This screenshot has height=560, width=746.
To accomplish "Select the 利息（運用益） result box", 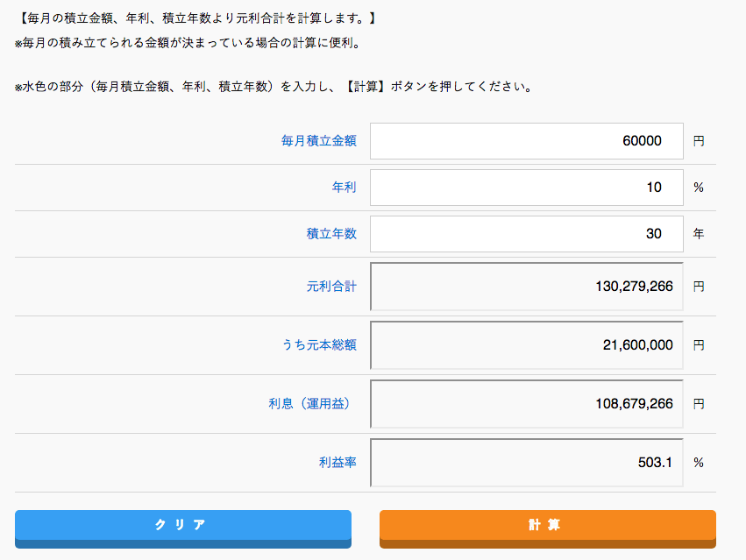I will [x=526, y=404].
